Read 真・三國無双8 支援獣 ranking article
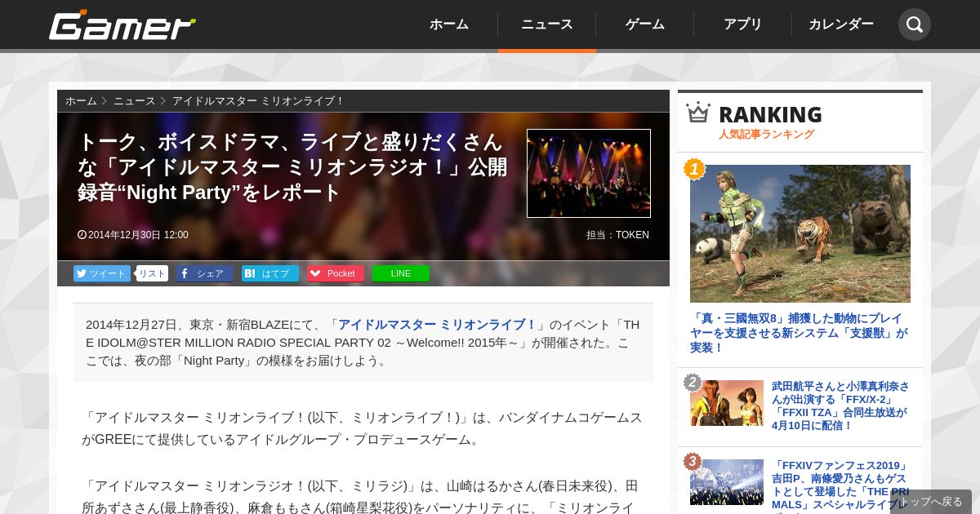 [x=799, y=333]
